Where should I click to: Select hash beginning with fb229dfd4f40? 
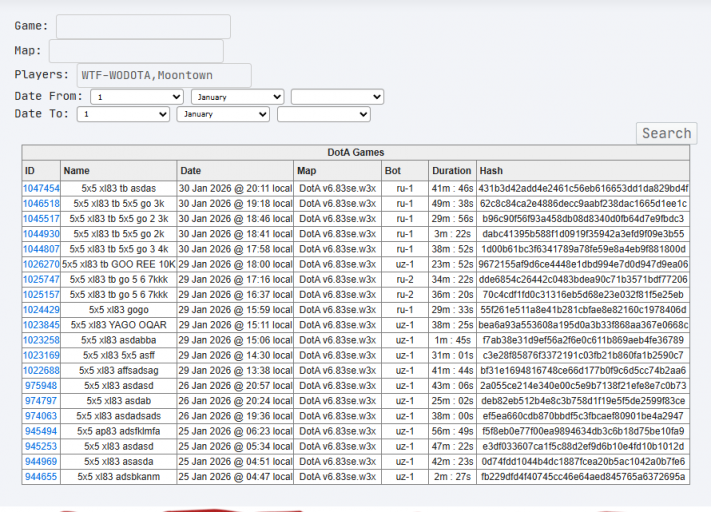[x=583, y=477]
